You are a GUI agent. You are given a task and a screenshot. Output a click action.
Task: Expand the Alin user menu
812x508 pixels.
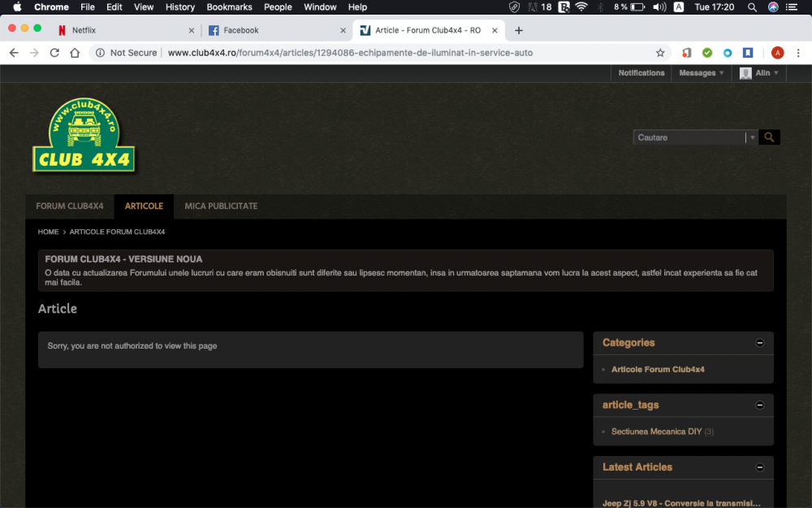[760, 73]
